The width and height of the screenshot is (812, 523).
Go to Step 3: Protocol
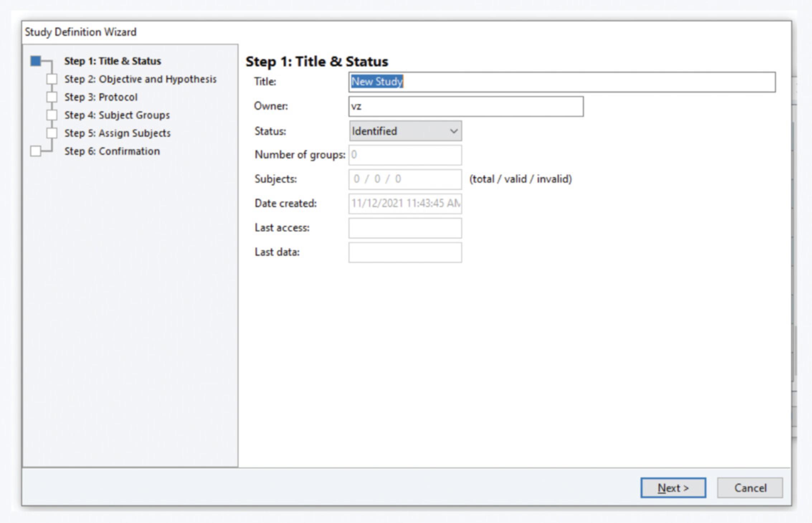tap(101, 97)
